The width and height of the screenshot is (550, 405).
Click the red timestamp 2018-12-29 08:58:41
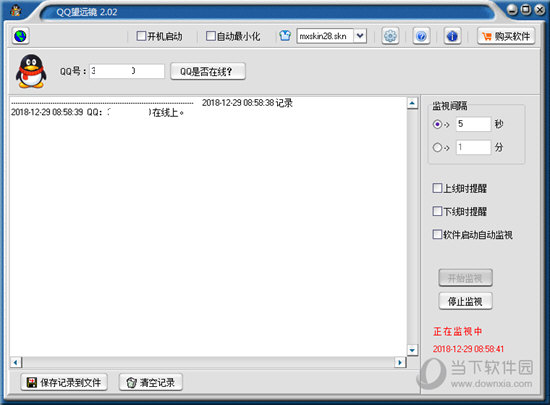tap(468, 349)
